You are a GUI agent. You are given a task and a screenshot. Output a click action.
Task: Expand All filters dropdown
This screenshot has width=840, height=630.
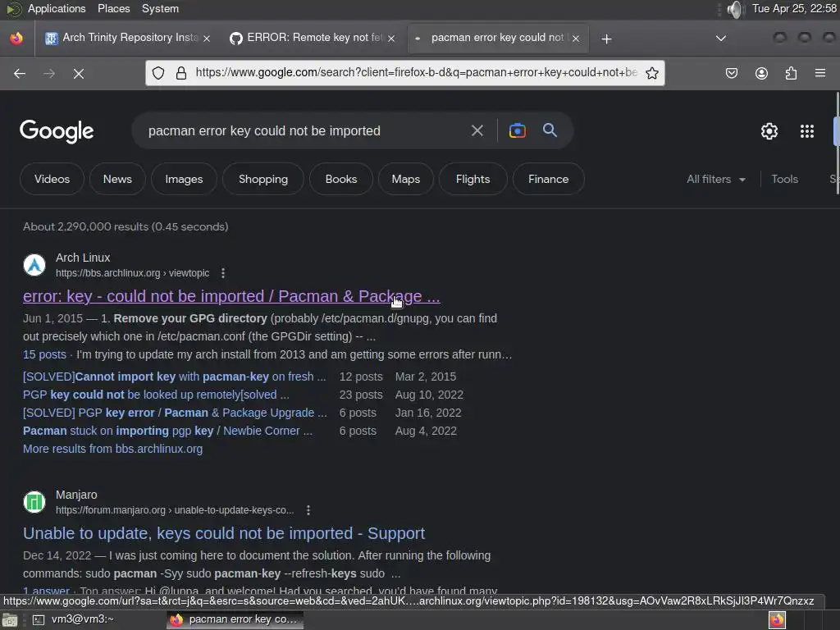point(715,179)
